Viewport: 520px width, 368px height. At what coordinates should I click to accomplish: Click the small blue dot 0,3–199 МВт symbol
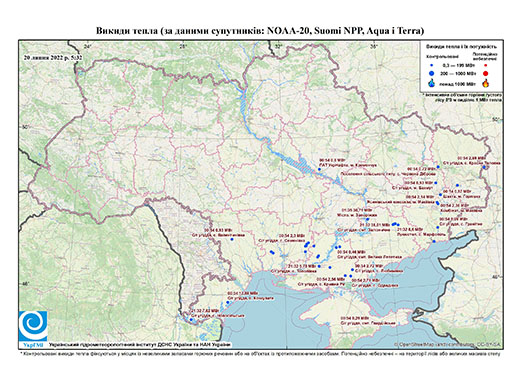(432, 66)
